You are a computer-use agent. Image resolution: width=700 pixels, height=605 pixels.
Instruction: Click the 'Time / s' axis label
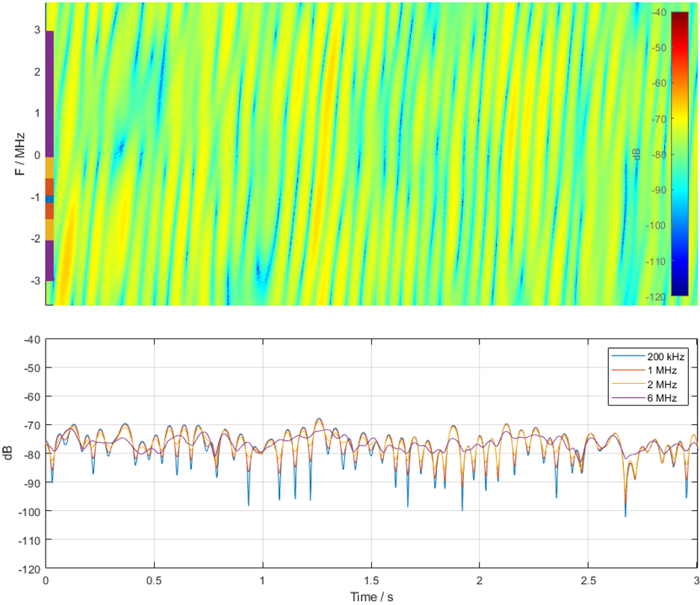(371, 597)
